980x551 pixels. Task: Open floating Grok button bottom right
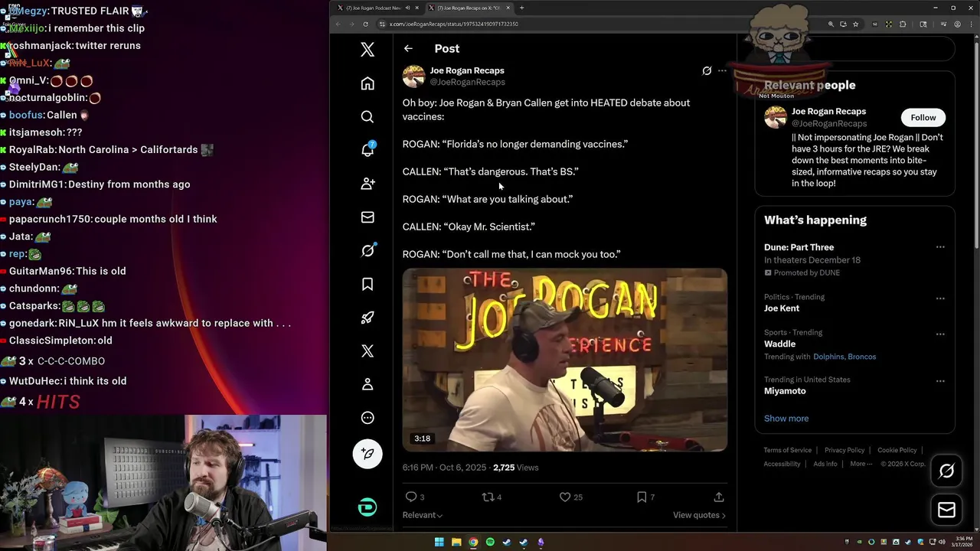[946, 471]
